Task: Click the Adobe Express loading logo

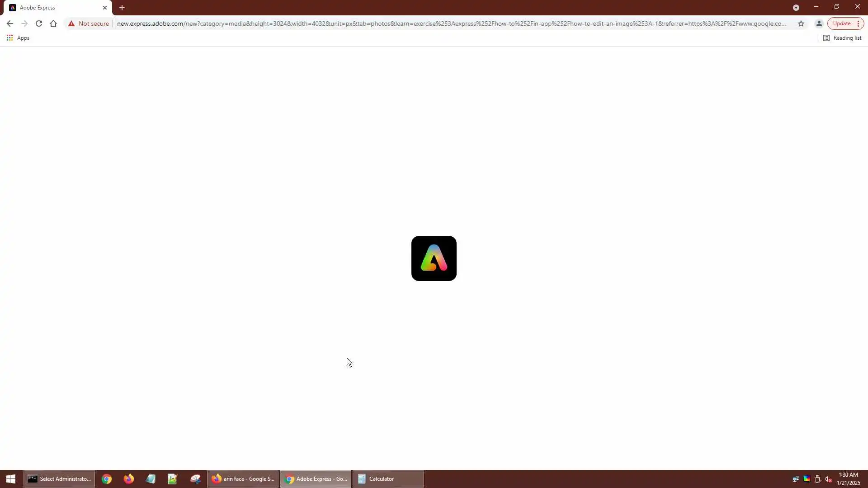Action: click(434, 258)
